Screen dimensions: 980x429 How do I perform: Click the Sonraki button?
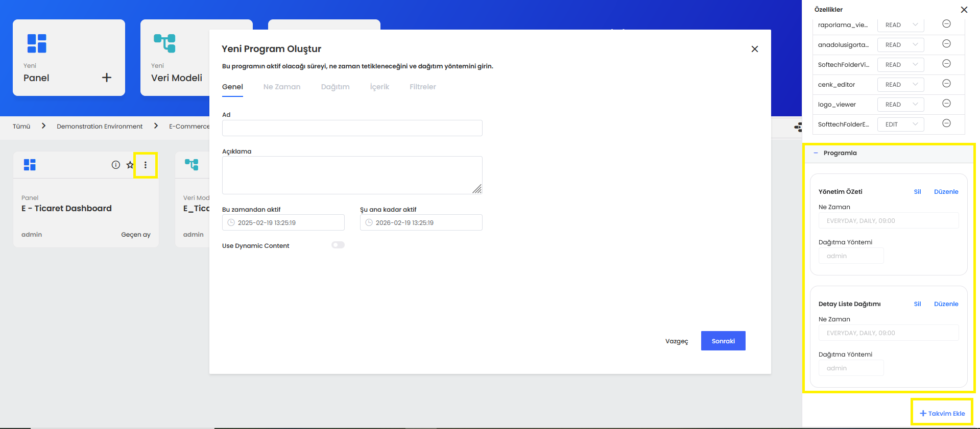coord(723,341)
